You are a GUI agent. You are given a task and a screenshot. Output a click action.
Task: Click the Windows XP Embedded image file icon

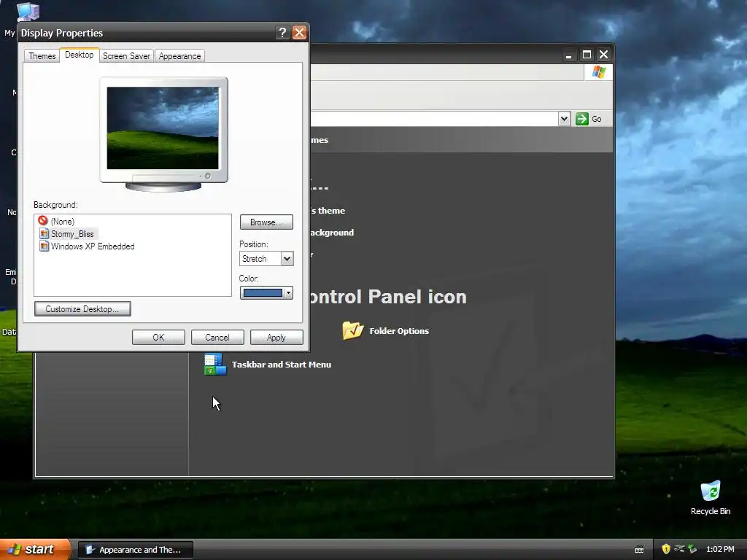(x=44, y=246)
